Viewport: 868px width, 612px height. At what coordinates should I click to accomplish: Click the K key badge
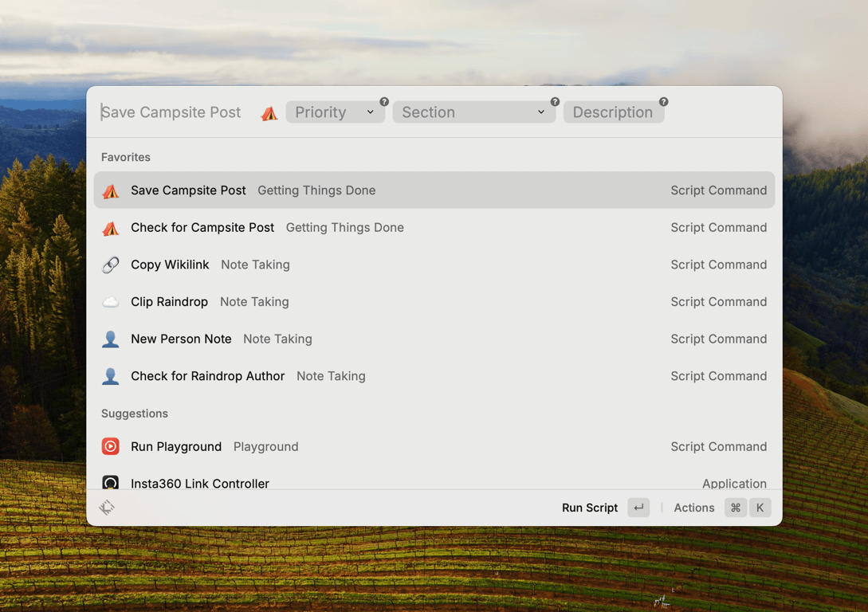pyautogui.click(x=760, y=508)
